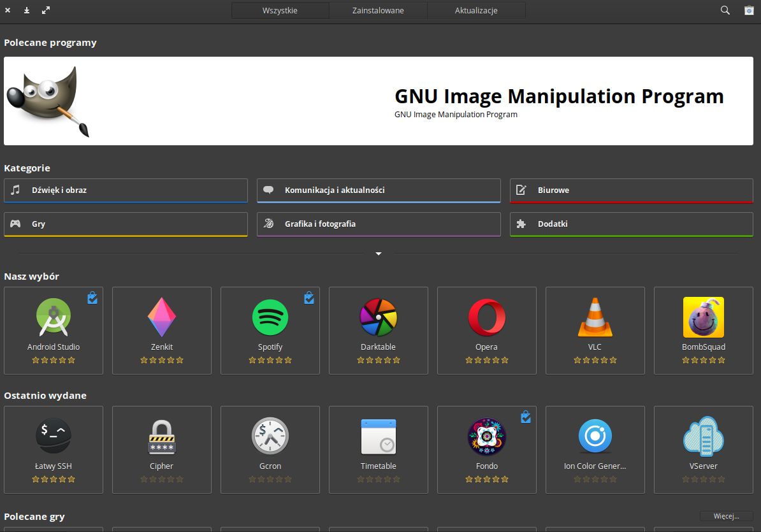Viewport: 761px width, 532px height.
Task: Click the installed badge on Android Studio
Action: [x=92, y=298]
